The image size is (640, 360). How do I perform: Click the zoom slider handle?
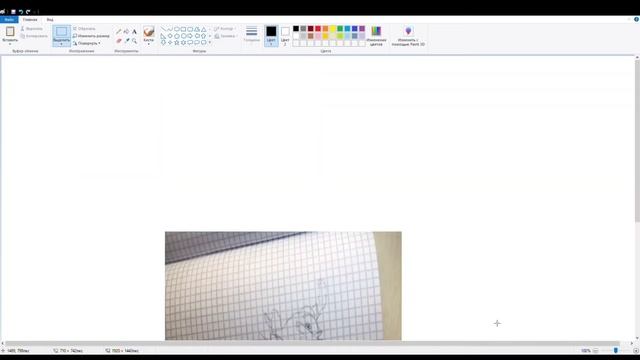coord(616,351)
